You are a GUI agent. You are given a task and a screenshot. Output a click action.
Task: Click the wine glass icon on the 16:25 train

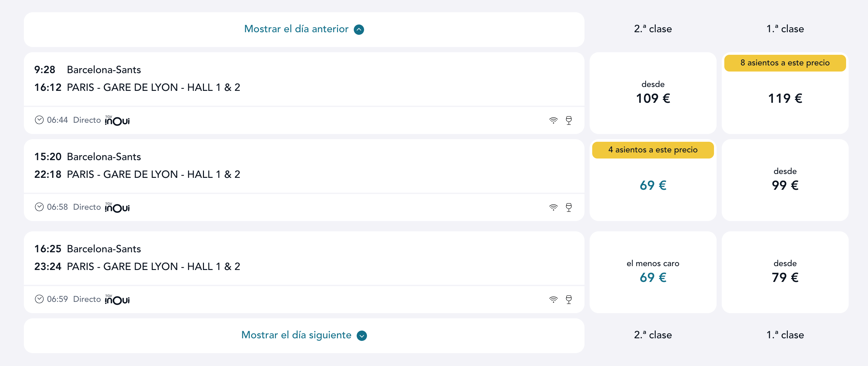coord(569,299)
